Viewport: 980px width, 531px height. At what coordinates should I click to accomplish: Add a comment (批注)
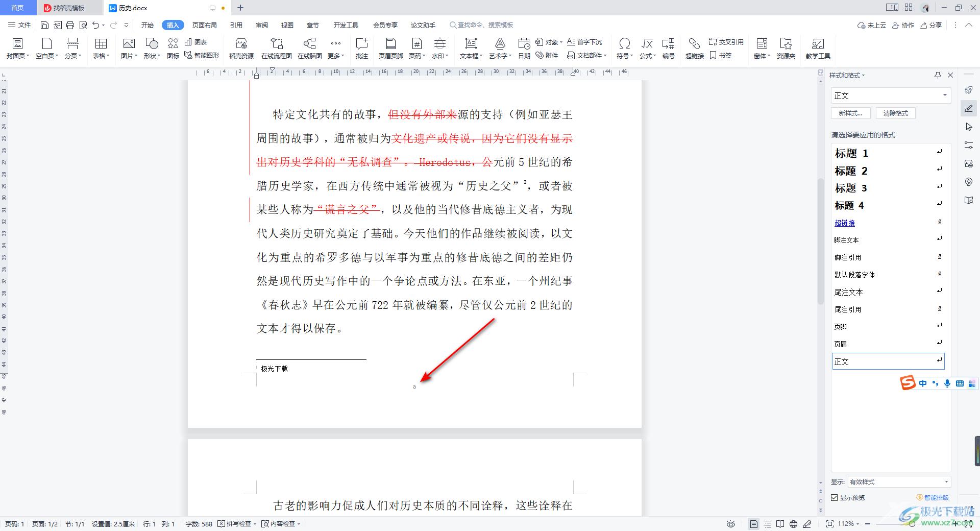tap(362, 49)
